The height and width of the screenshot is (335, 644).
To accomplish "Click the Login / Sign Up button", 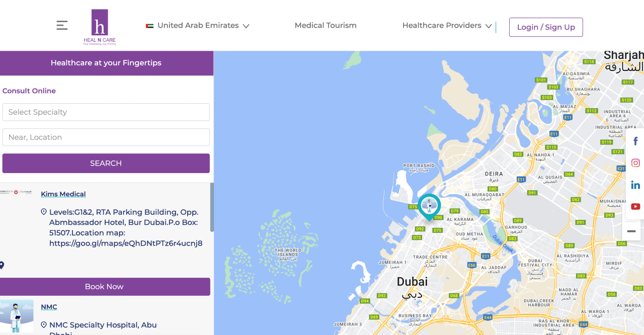I will tap(546, 27).
